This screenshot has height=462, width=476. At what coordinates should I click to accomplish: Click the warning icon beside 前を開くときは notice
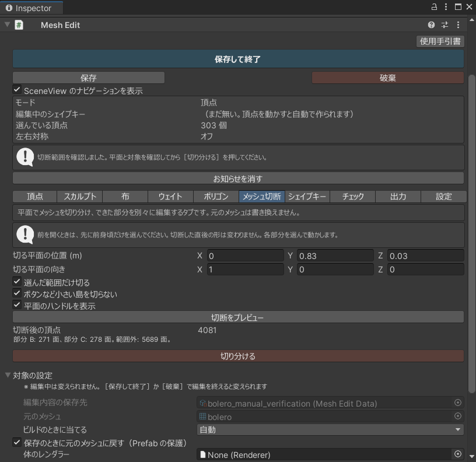[25, 235]
